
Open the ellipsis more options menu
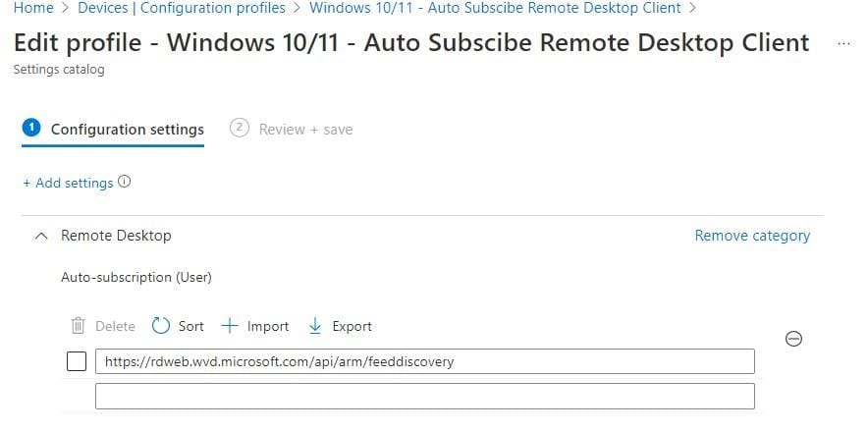click(843, 44)
